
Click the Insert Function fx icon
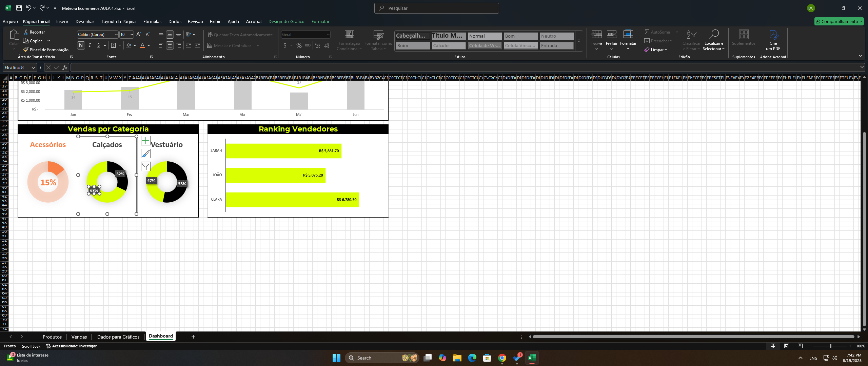pos(65,67)
